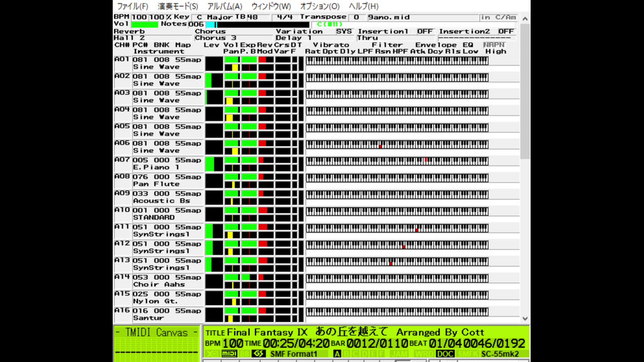Mute channel A14 via its label
Viewport: 644px width, 362px height.
click(x=122, y=277)
